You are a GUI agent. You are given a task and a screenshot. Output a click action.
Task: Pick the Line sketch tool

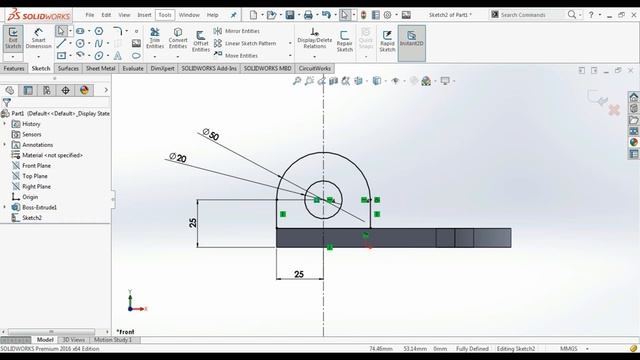click(x=61, y=43)
